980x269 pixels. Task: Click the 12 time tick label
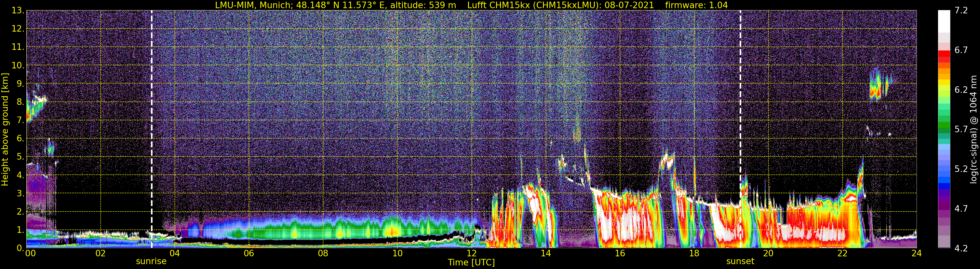pos(471,253)
